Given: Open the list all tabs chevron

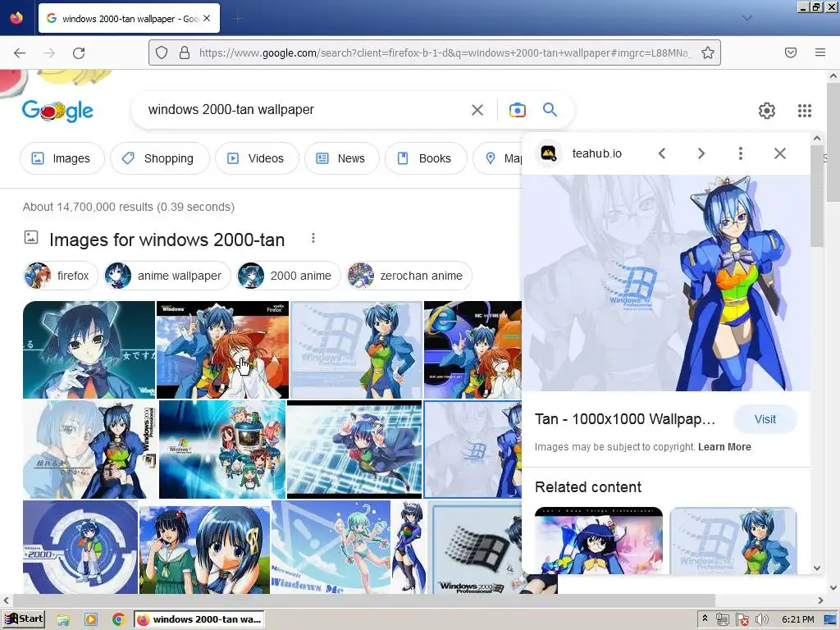Looking at the screenshot, I should click(x=747, y=18).
